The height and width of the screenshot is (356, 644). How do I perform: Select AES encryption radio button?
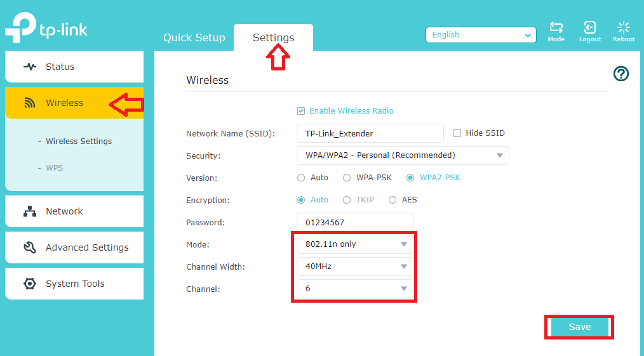(392, 200)
